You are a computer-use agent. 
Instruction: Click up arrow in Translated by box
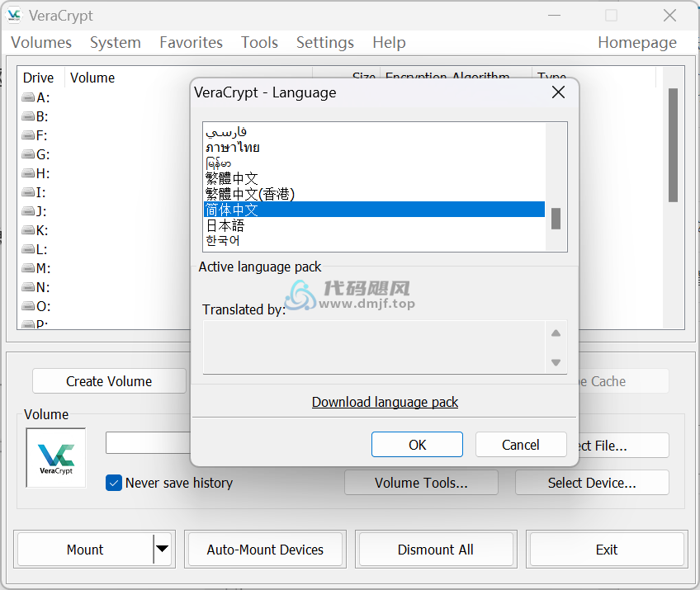pyautogui.click(x=556, y=333)
